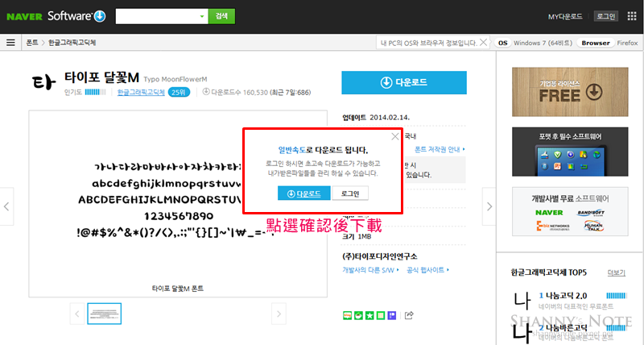Viewport: 644px width, 345px height.
Task: Click 로그인 button in the popup
Action: tap(350, 193)
